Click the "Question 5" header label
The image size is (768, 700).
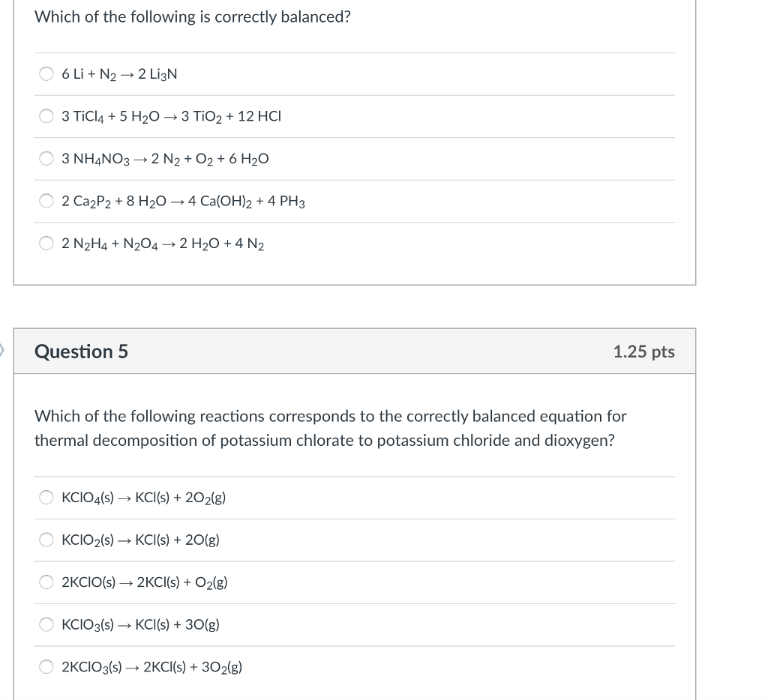coord(82,351)
